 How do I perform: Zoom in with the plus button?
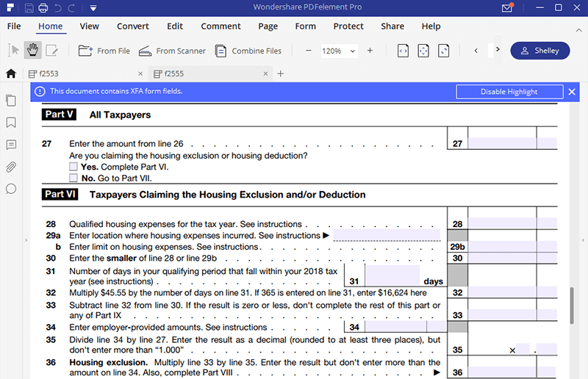click(370, 51)
